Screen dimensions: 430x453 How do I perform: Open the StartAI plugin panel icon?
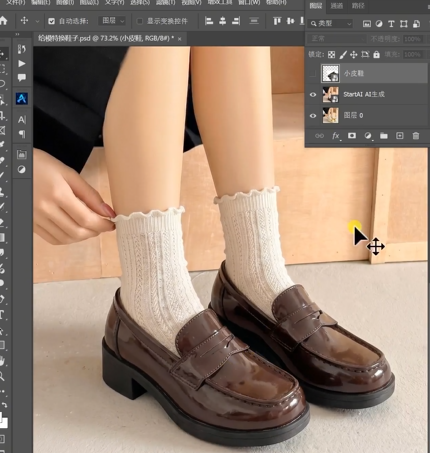point(22,98)
